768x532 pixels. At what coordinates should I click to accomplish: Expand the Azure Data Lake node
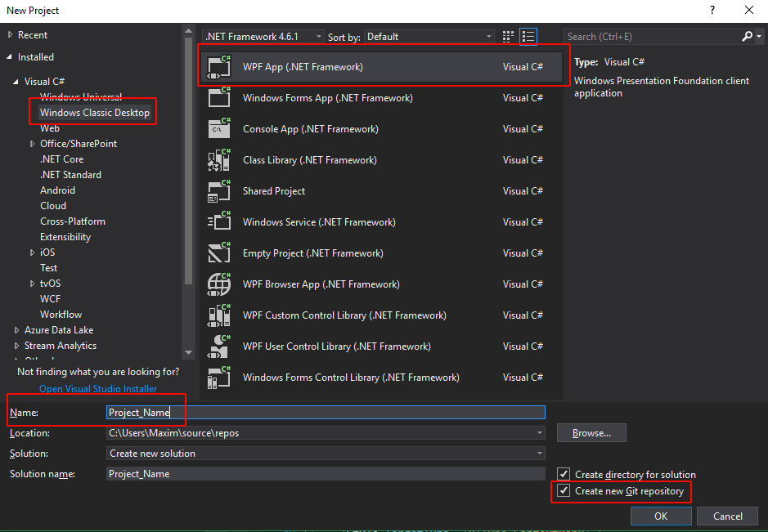click(16, 330)
